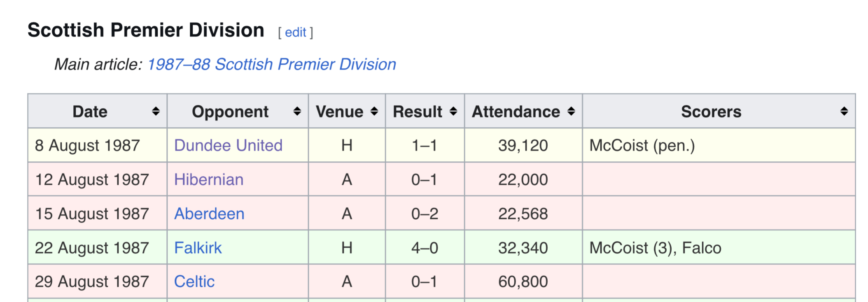868x302 pixels.
Task: Toggle sorting on the Venue column
Action: (x=374, y=111)
